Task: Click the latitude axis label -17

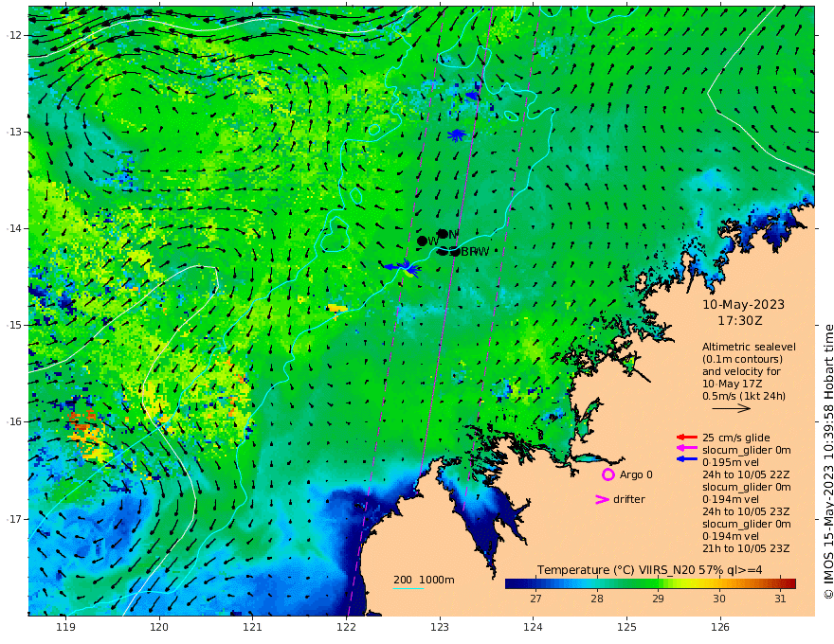Action: click(14, 518)
